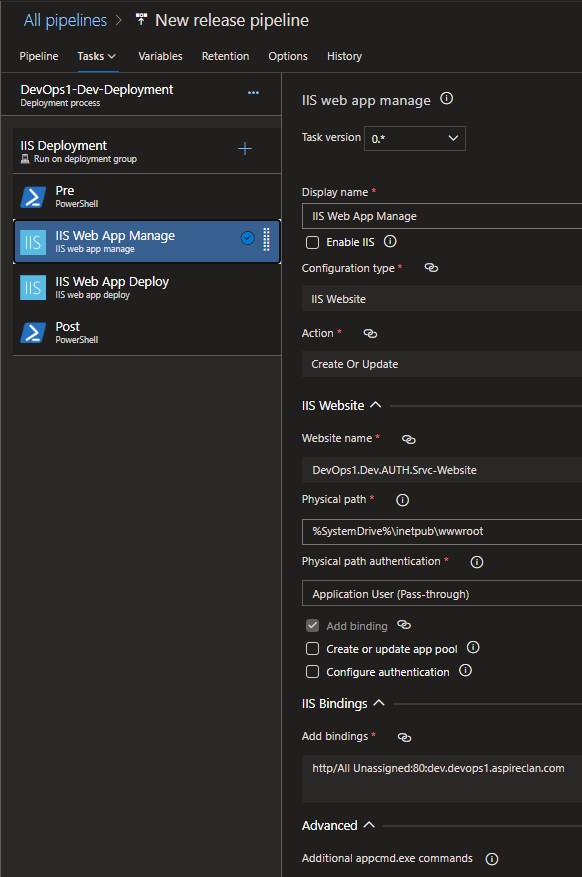Click the IIS Web App Manage task icon
Screen dimensions: 582x877
click(33, 242)
